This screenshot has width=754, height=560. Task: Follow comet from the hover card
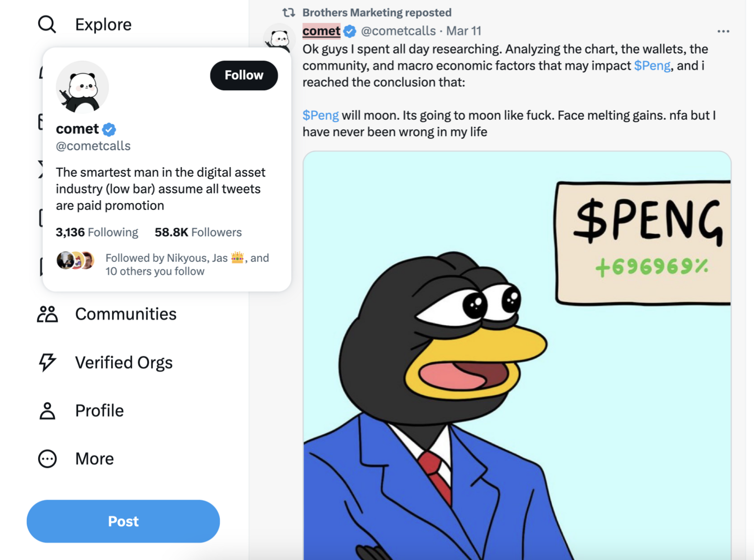click(x=244, y=75)
